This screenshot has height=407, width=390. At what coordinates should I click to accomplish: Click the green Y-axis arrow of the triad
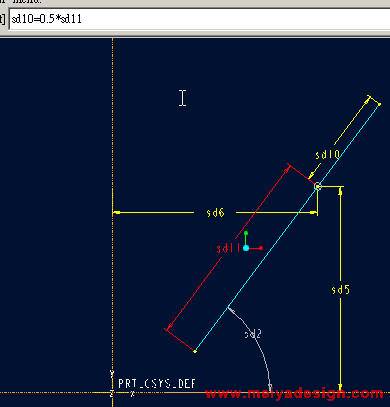(x=246, y=237)
